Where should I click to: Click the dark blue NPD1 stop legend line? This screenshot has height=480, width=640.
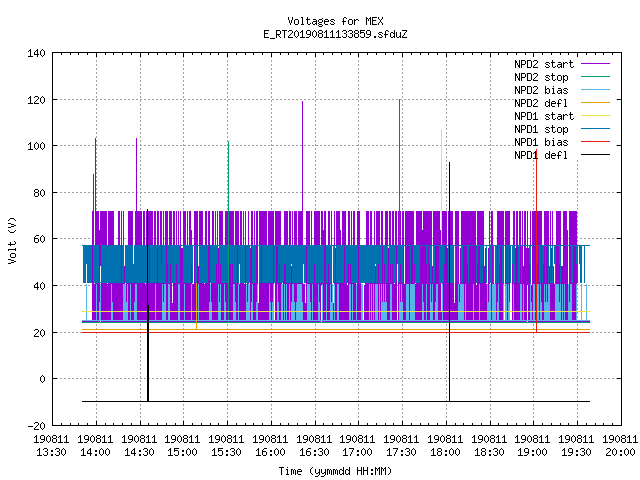[x=596, y=129]
